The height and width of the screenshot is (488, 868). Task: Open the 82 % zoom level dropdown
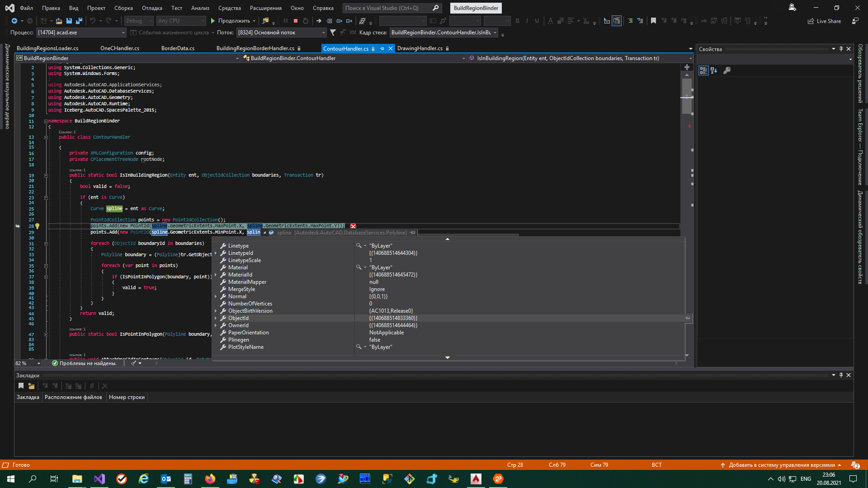pos(28,363)
